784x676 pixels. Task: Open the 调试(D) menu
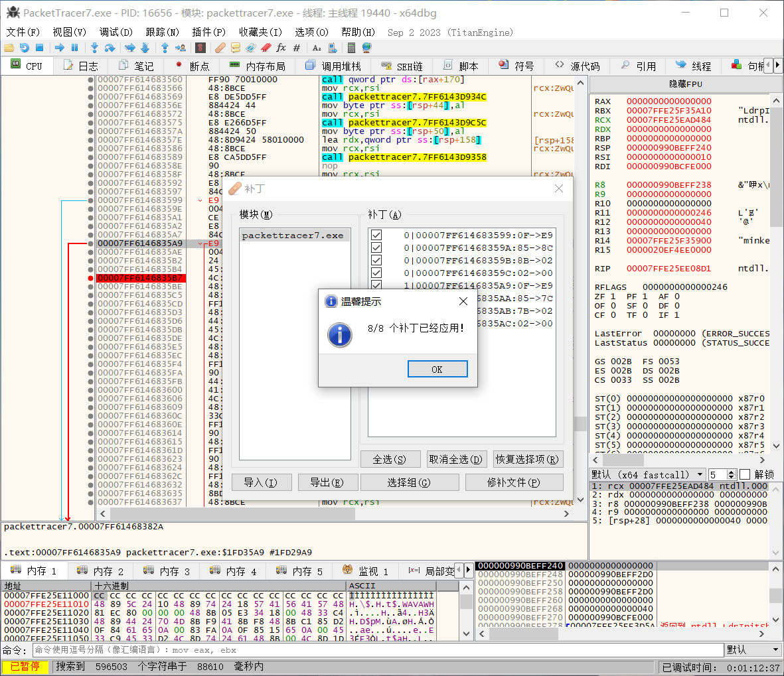[x=116, y=33]
